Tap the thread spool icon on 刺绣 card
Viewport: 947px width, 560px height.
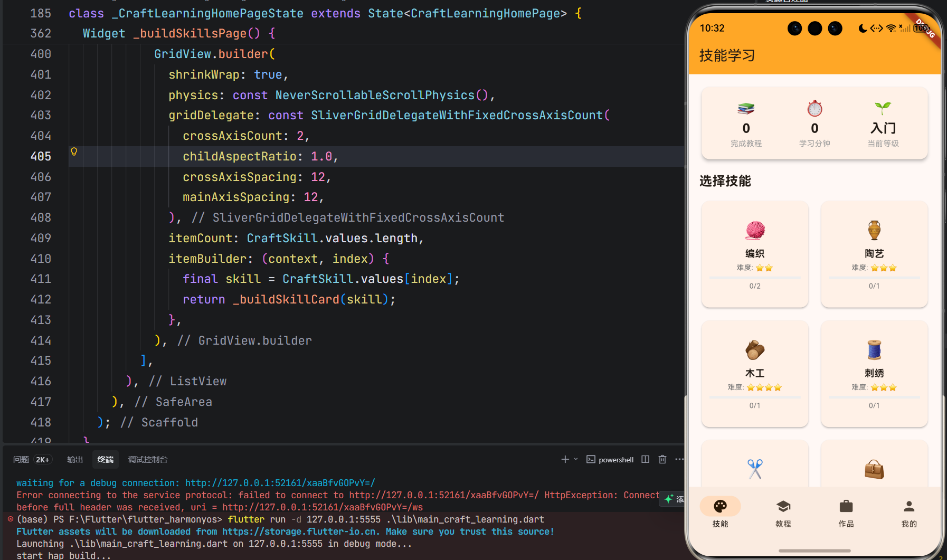874,349
